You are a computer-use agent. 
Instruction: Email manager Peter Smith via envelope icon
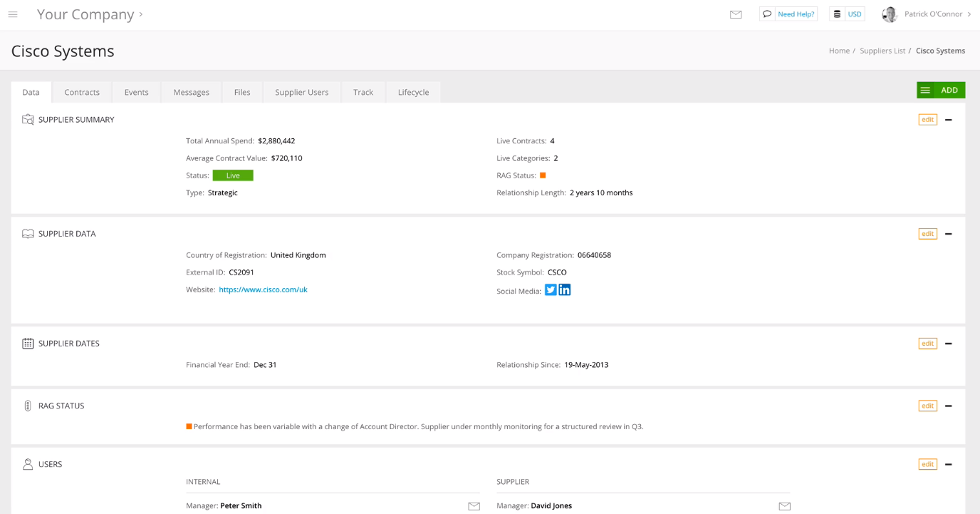[x=474, y=506]
